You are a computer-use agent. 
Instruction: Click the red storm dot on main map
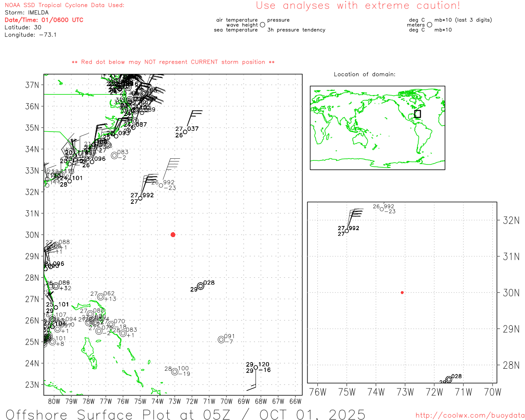coord(173,235)
